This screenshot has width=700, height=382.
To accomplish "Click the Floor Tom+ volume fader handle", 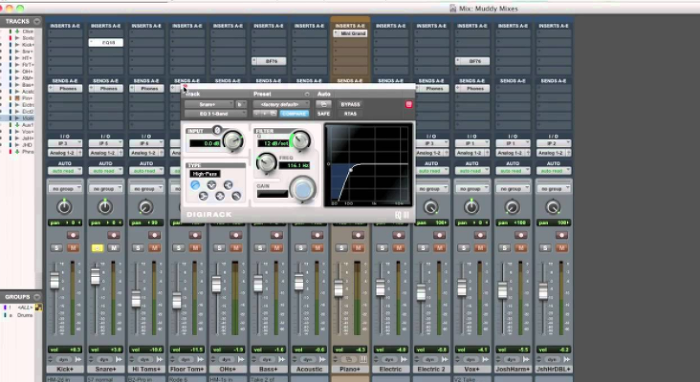I will tap(177, 301).
